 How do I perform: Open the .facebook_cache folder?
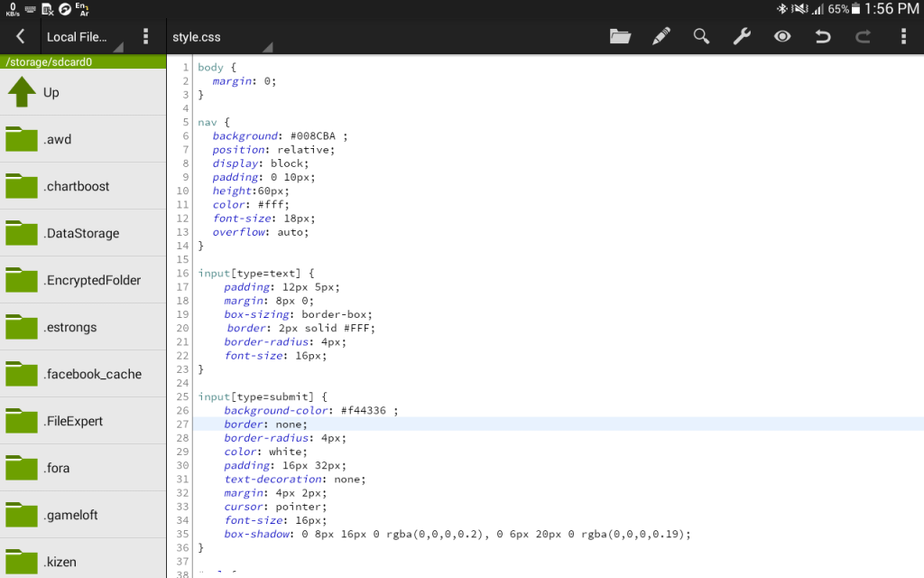83,374
